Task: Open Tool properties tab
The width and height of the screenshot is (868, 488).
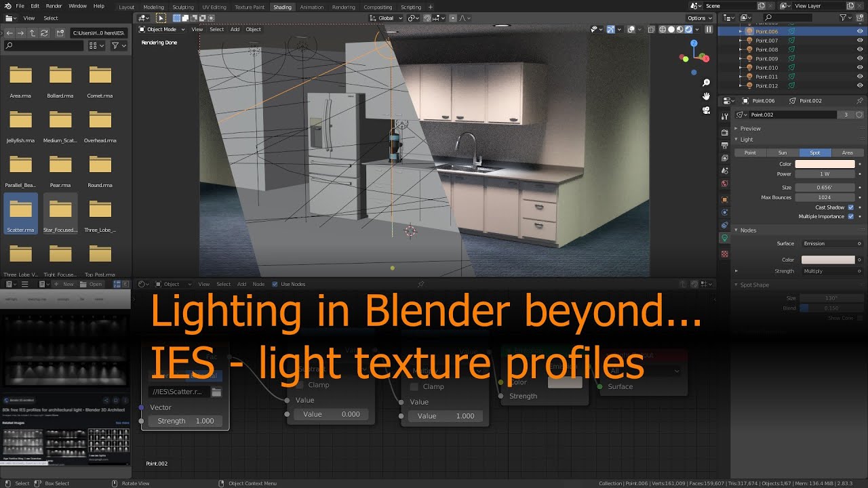Action: pyautogui.click(x=724, y=117)
